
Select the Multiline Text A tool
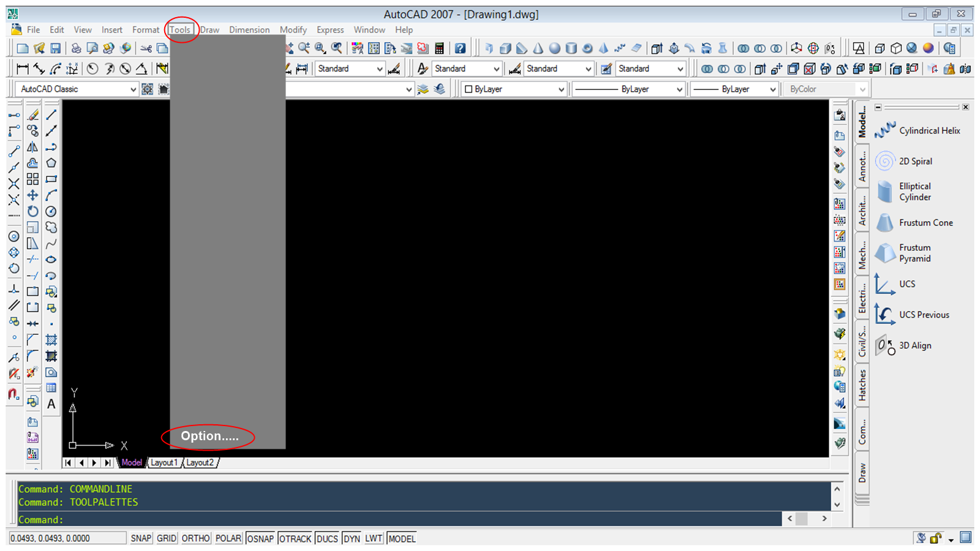(51, 404)
